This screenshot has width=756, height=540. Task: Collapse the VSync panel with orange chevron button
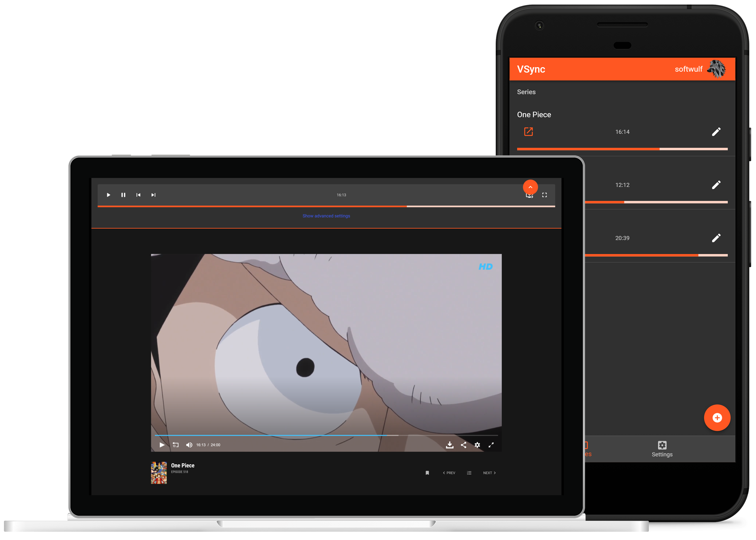530,187
